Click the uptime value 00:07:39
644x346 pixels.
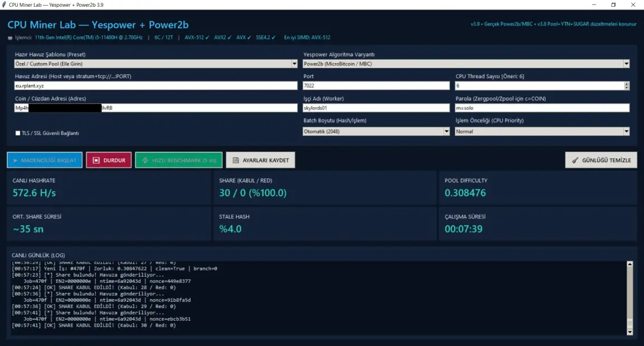463,229
